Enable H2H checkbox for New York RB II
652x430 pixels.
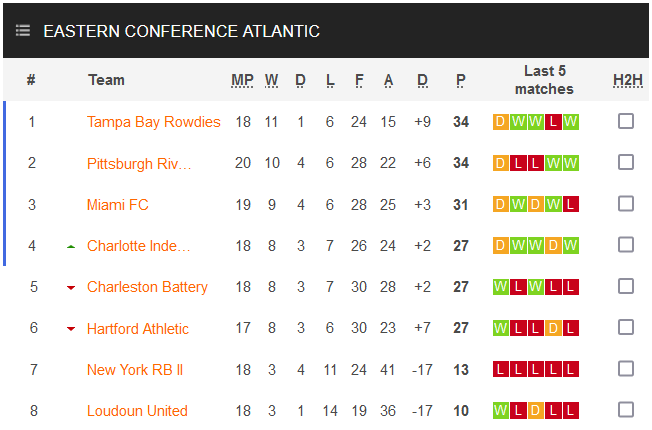pos(626,369)
